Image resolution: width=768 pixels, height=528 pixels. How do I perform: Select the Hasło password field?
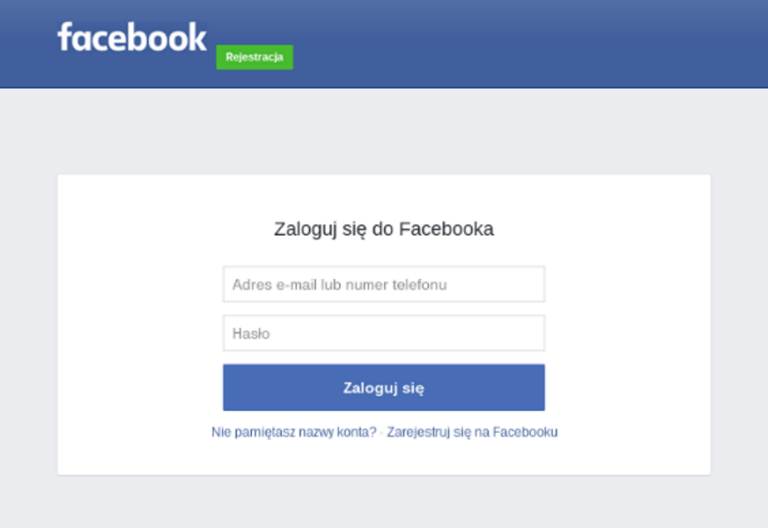click(x=384, y=333)
